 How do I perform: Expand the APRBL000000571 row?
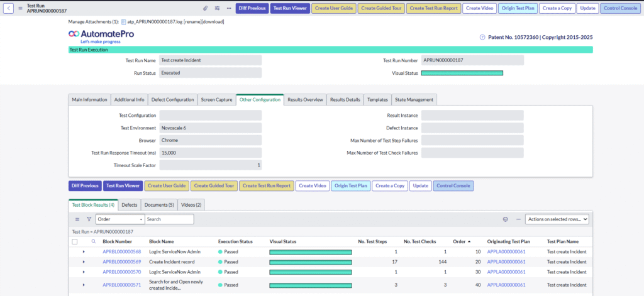(84, 285)
